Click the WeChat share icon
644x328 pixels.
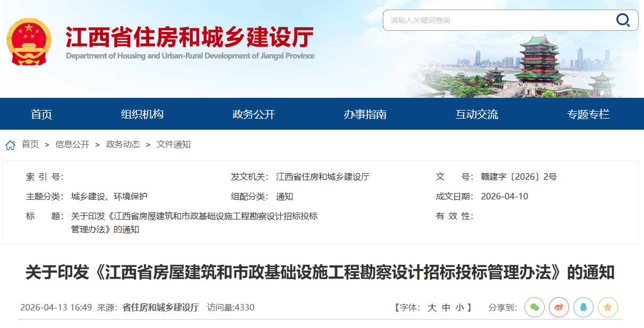click(535, 307)
